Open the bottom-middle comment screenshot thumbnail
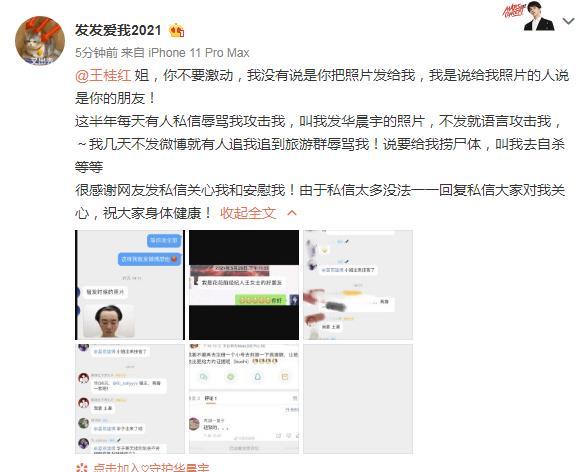Screen dimensions: 588x472 (x=244, y=399)
